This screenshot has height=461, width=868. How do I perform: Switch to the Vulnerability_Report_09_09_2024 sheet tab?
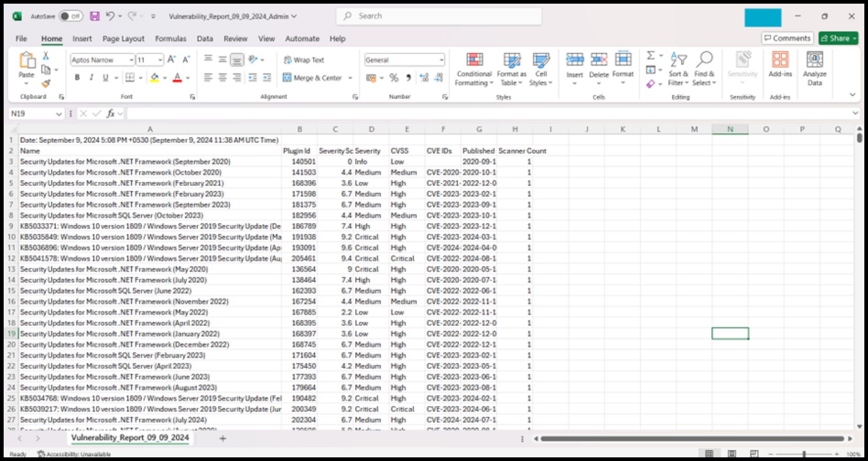tap(130, 438)
